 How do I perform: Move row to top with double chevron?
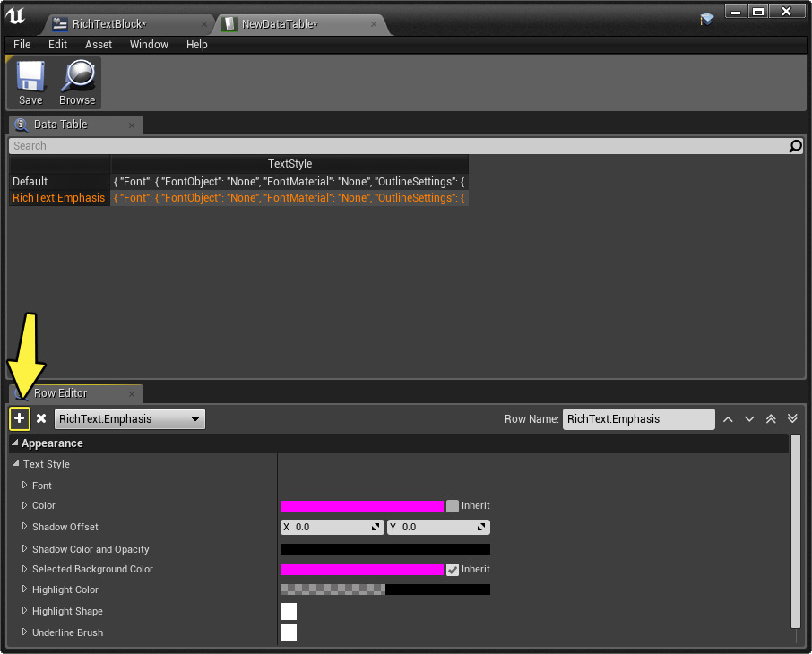tap(771, 419)
